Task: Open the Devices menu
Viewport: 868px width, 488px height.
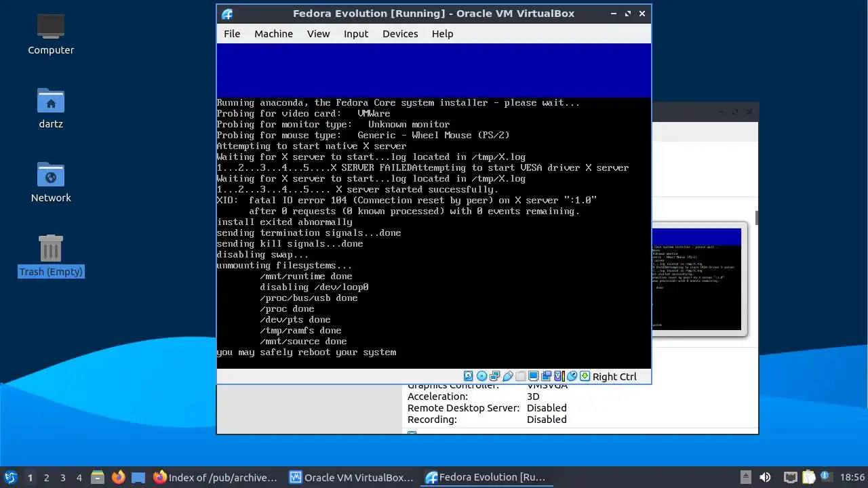Action: [400, 34]
